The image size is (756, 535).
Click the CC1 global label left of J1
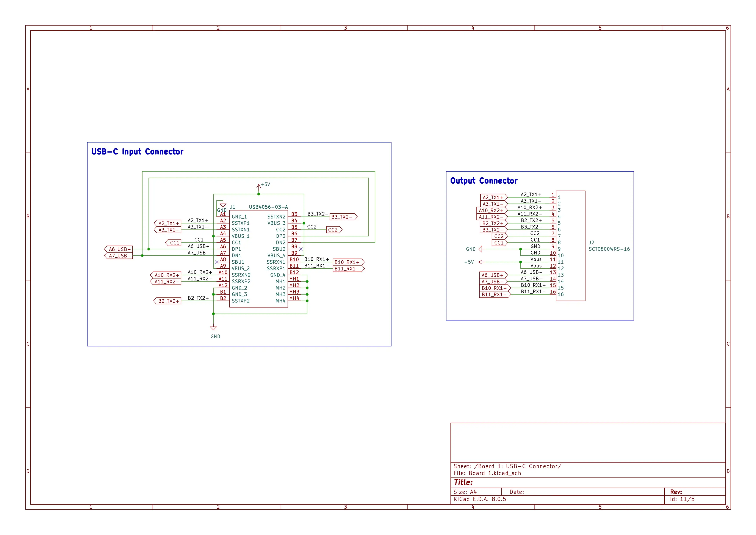(x=173, y=243)
